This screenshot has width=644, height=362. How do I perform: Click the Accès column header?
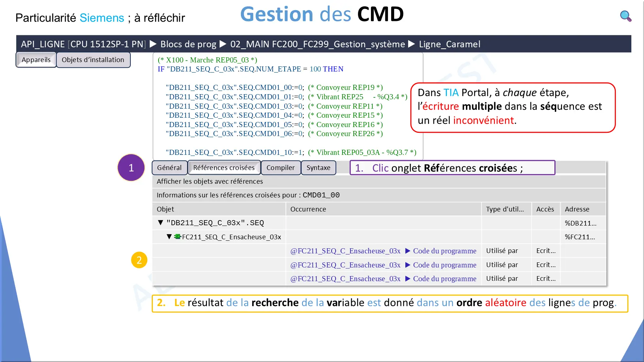tap(546, 209)
